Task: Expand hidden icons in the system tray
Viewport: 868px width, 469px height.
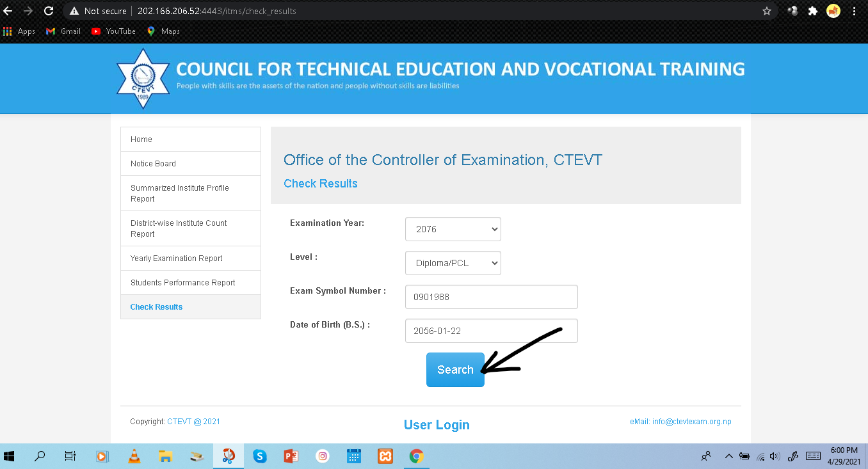Action: [728, 456]
